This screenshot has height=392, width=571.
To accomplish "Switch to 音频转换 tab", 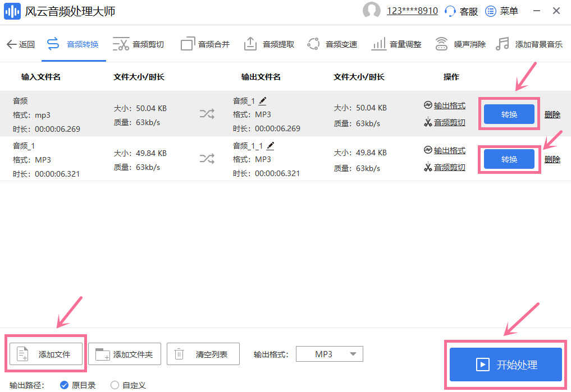I will (x=73, y=44).
